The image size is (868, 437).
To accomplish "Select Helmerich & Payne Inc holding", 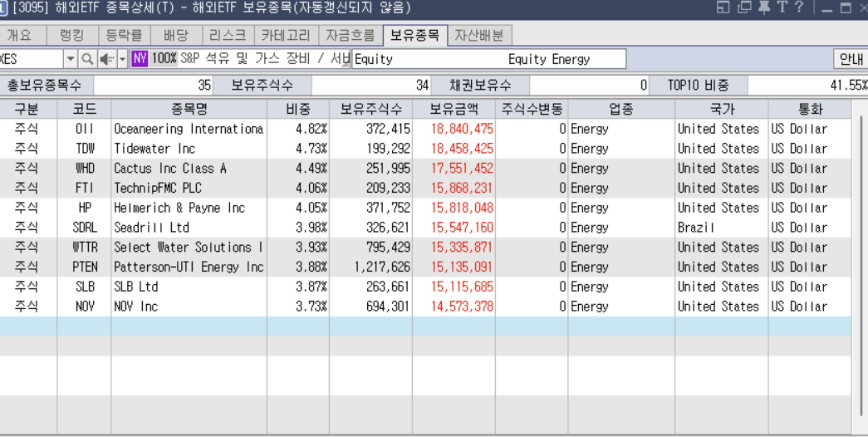I will click(x=179, y=209).
